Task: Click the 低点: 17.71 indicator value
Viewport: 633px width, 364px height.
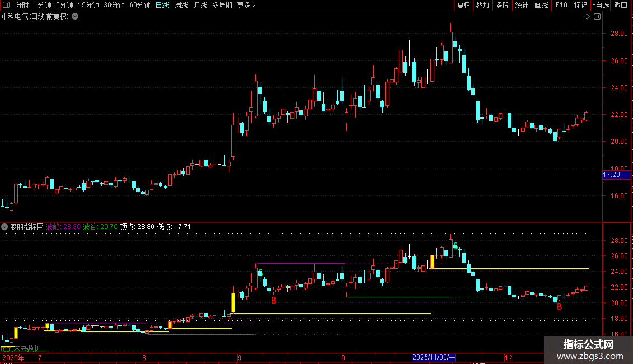Action: click(174, 227)
